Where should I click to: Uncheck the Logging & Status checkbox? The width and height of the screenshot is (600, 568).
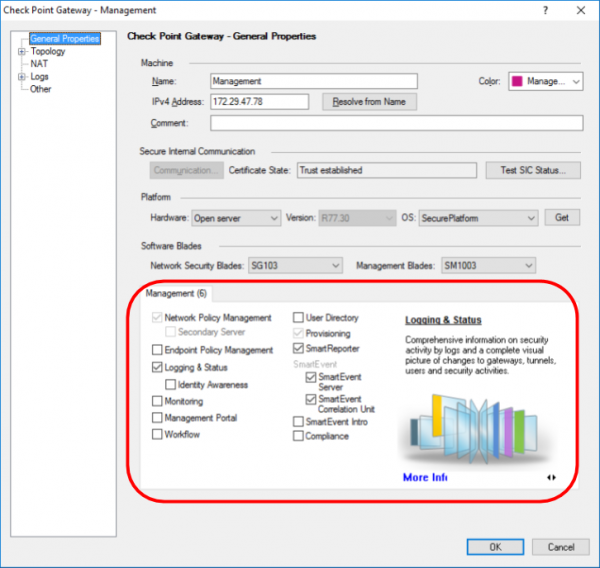point(157,368)
